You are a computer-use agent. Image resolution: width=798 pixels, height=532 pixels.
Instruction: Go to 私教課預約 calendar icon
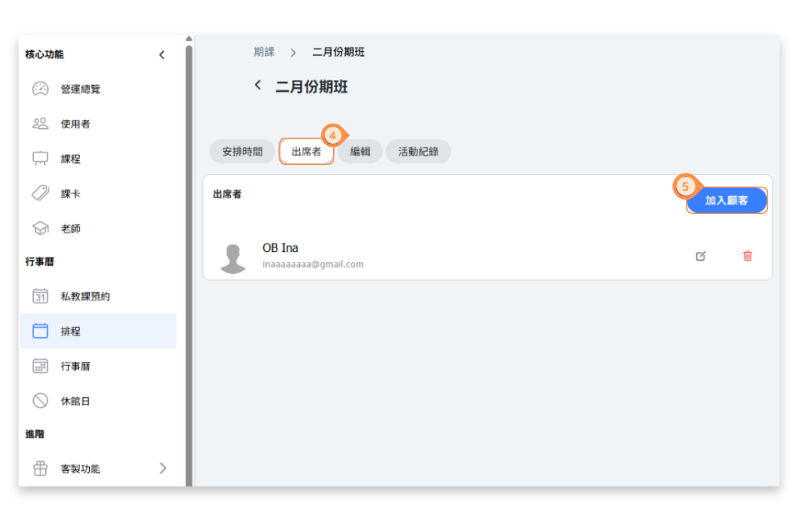click(41, 297)
